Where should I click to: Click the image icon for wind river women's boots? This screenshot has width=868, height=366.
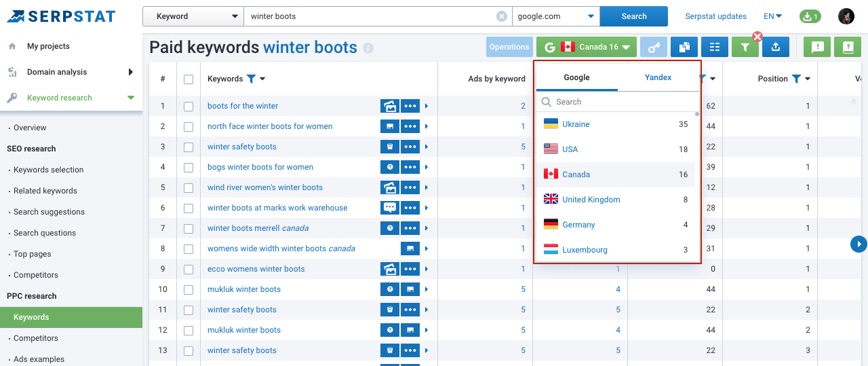tap(389, 187)
